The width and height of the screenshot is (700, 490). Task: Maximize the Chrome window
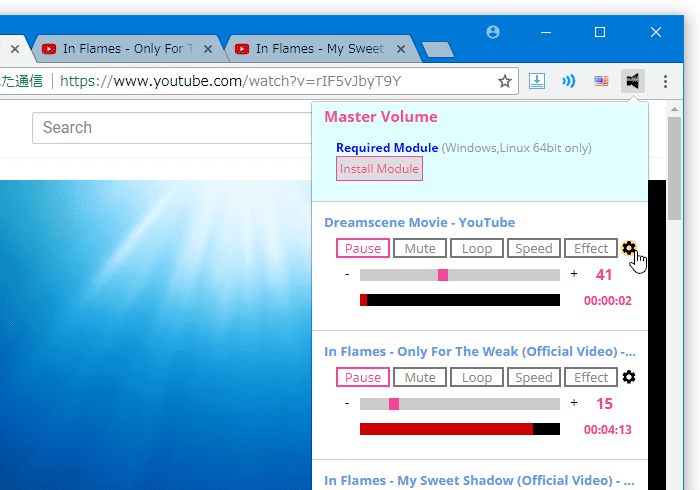600,32
